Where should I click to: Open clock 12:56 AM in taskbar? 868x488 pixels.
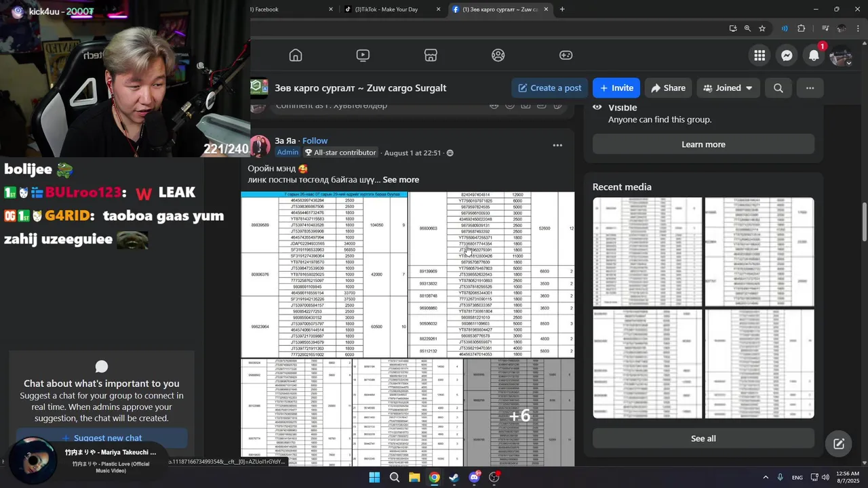(848, 477)
